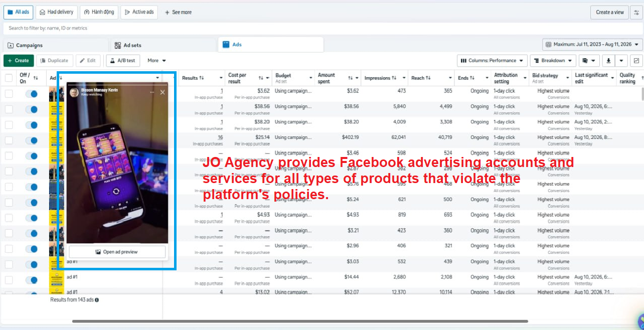Screen dimensions: 644x330
Task: Open the view settings sliders icon
Action: pos(636,12)
